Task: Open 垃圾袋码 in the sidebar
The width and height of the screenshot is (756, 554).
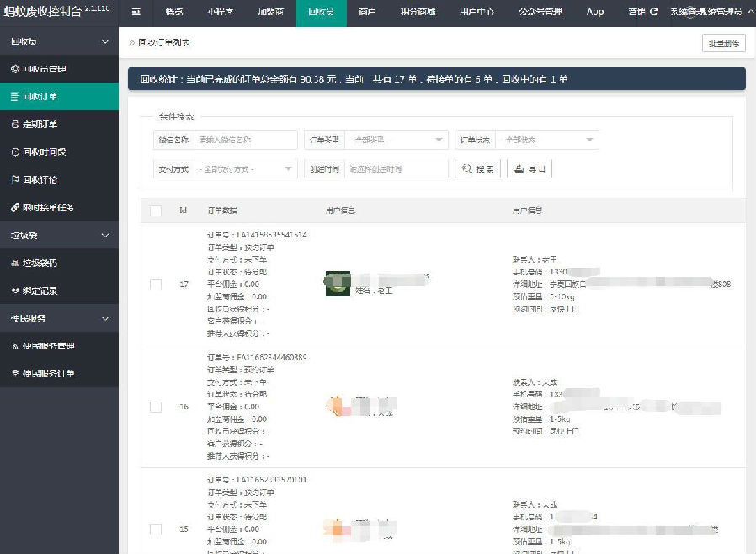Action: [x=59, y=263]
